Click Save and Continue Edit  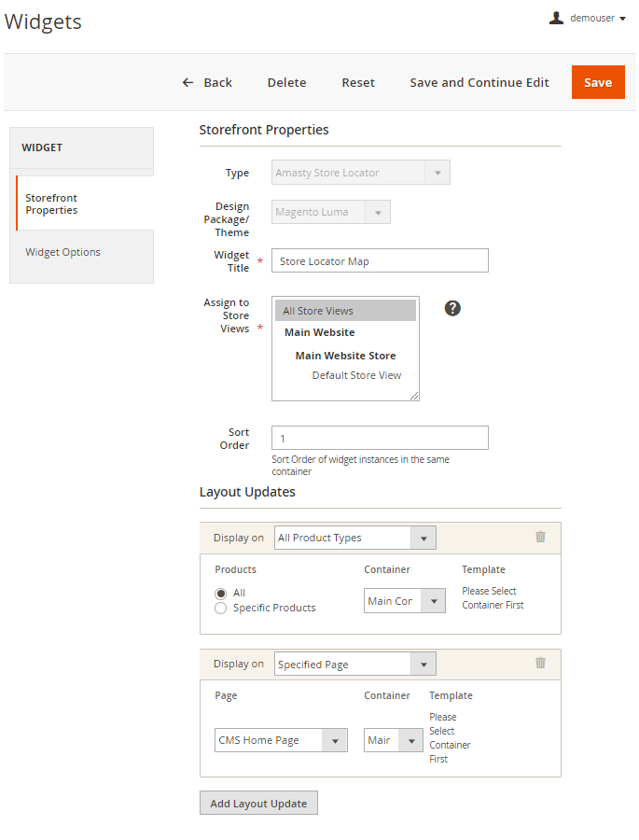point(479,82)
